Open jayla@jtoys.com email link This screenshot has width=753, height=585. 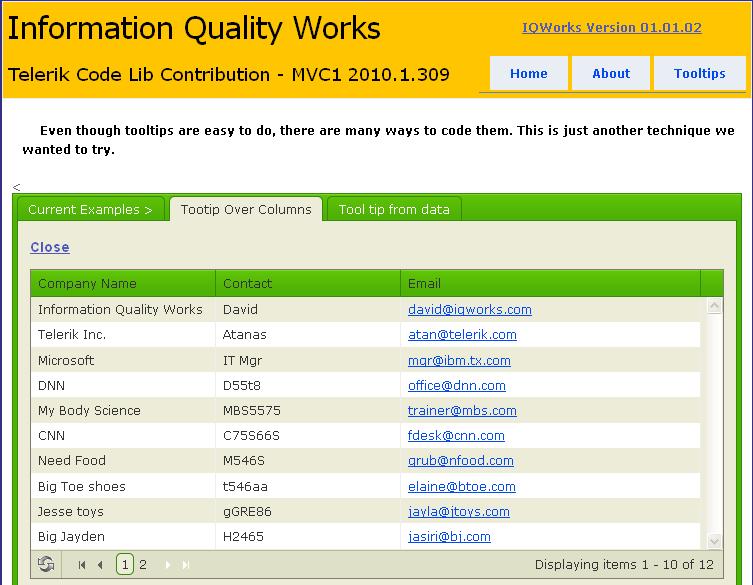pos(459,511)
